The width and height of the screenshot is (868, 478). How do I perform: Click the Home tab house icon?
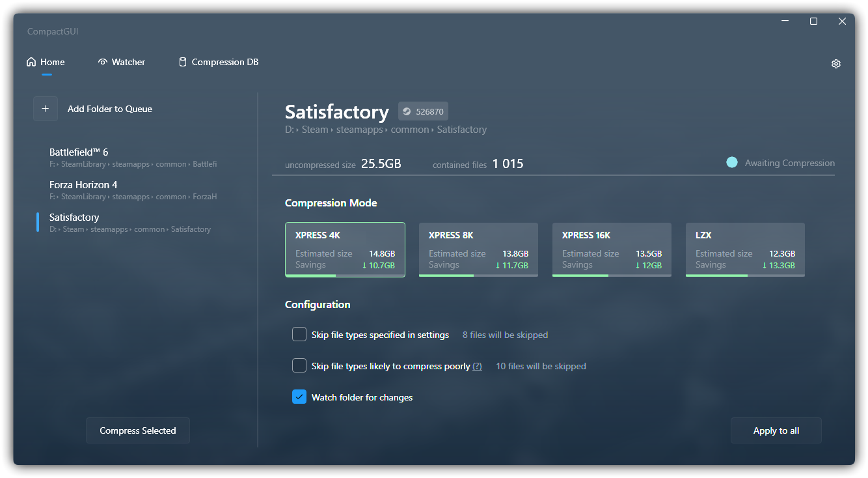pos(31,62)
